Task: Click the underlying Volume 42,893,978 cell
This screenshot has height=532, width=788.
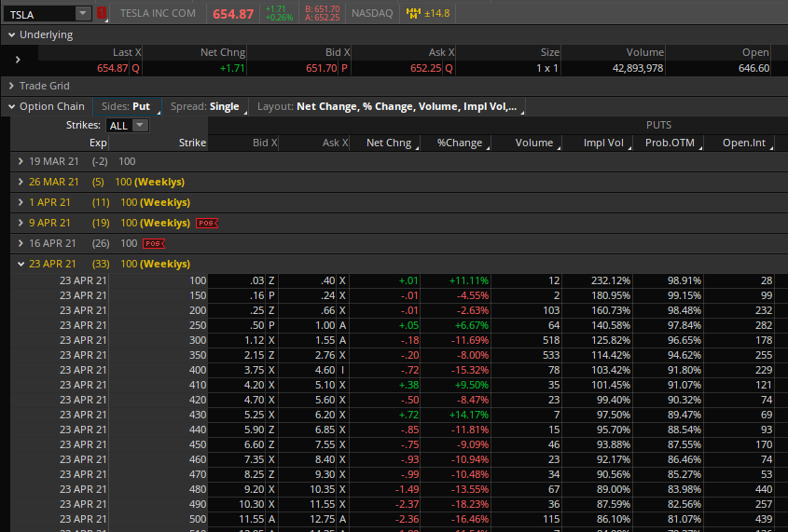Action: [x=637, y=68]
